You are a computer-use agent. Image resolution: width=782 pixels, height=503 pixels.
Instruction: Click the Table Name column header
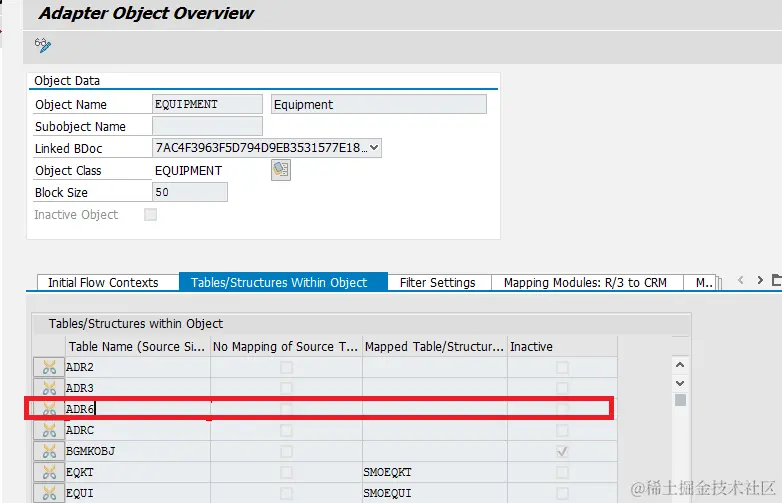(x=138, y=346)
